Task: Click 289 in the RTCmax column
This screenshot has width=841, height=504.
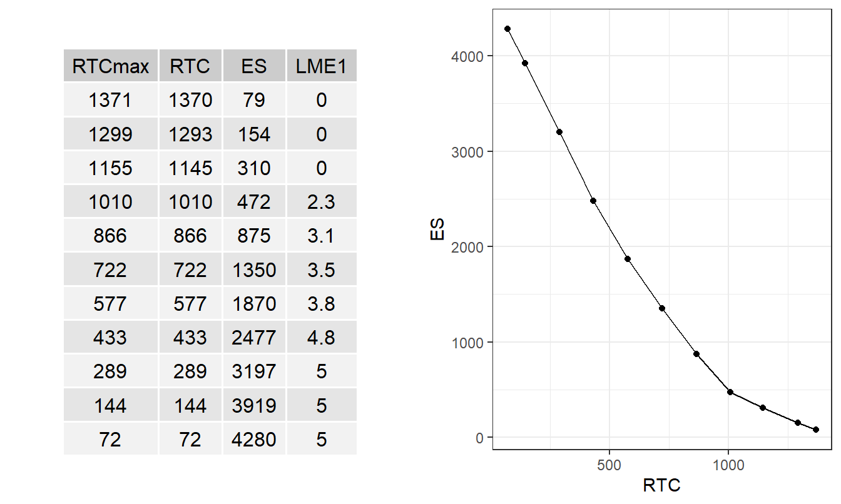Action: (x=111, y=371)
